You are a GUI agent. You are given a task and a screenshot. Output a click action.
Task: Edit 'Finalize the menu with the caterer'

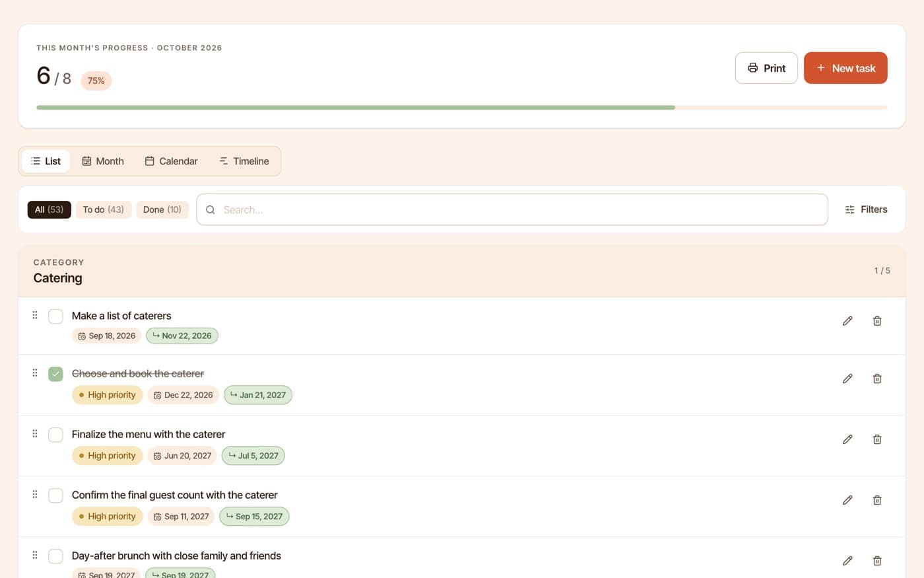pyautogui.click(x=847, y=439)
